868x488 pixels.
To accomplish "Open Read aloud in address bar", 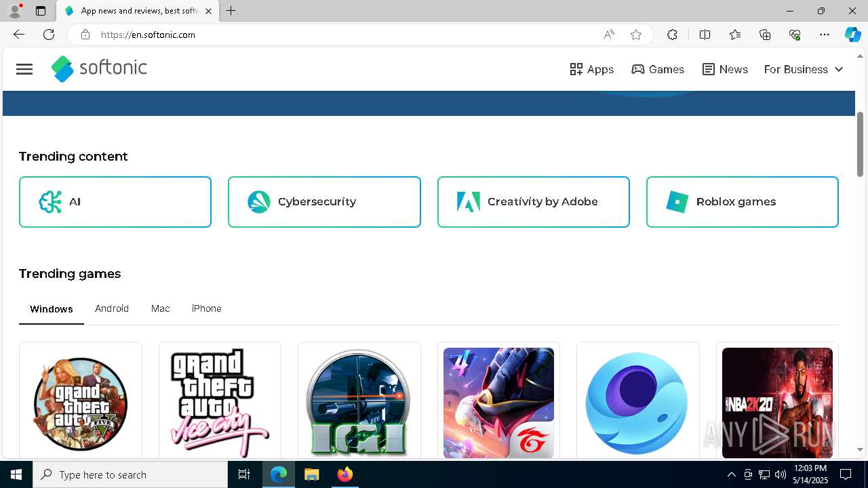I will 609,35.
